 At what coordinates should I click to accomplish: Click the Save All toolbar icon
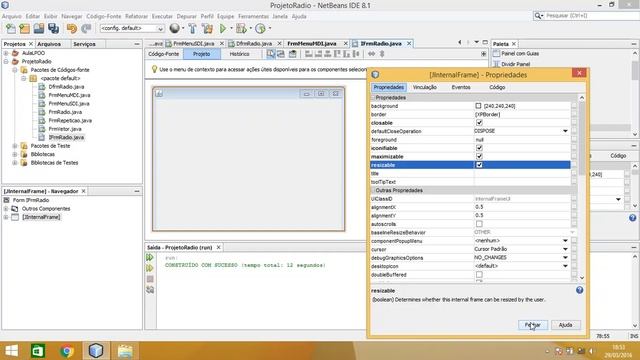coord(53,28)
